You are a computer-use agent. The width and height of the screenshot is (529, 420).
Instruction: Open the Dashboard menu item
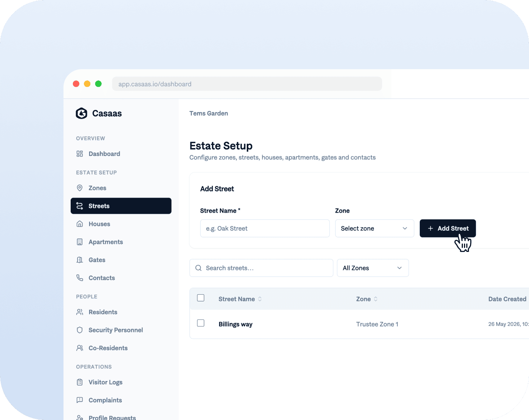pos(121,154)
